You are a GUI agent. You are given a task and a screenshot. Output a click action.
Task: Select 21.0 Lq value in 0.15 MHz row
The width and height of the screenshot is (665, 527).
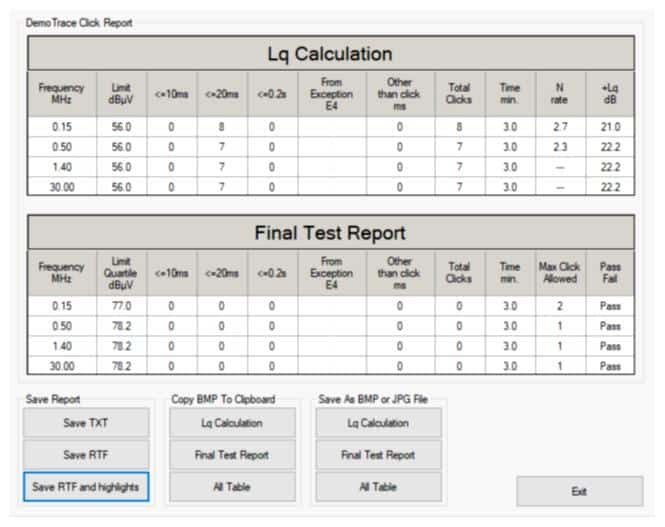(610, 127)
